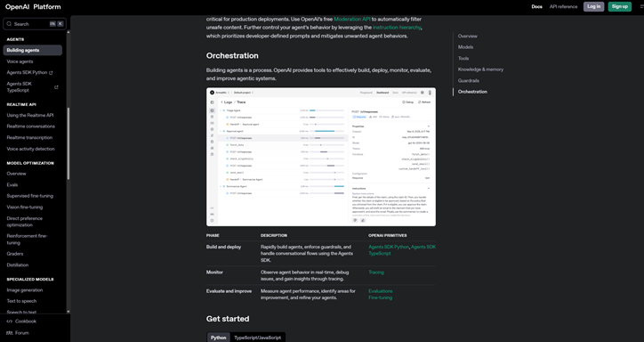Screen dimensions: 644x342
Task: Click the SPECIALIZED MODELS sidebar section header
Action: [x=30, y=280]
